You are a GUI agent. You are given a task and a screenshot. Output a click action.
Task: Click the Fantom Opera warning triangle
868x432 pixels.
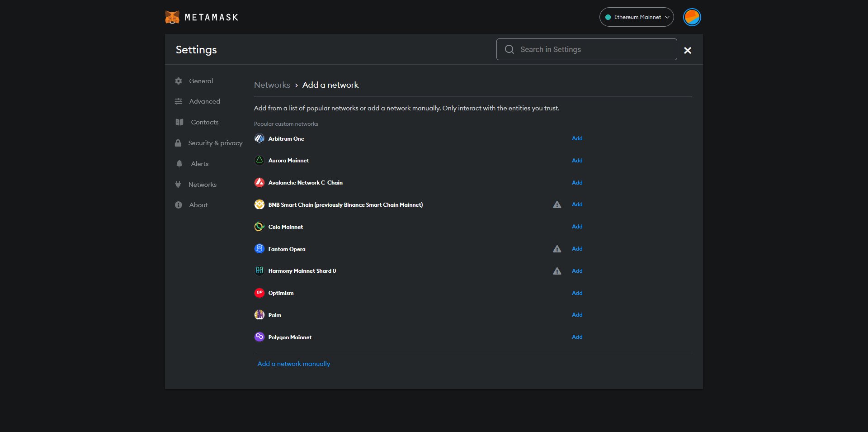click(x=557, y=249)
